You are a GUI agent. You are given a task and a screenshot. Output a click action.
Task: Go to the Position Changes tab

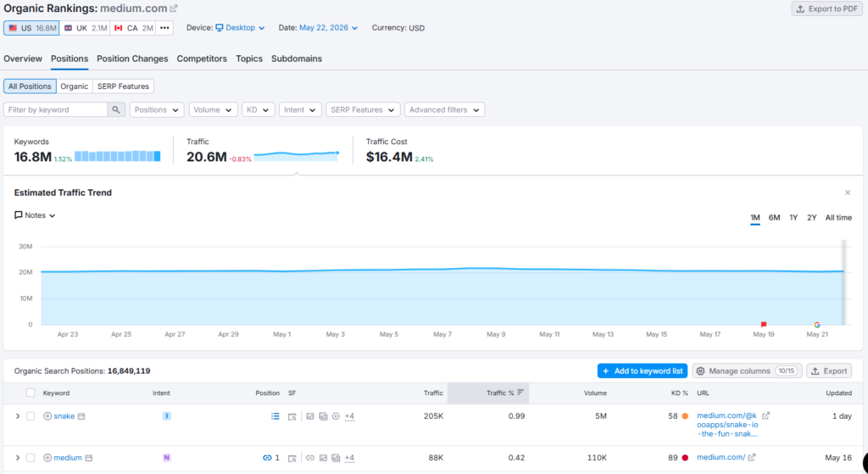(132, 59)
